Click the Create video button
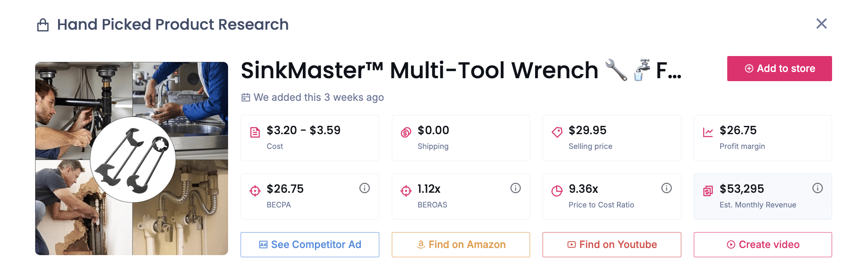This screenshot has width=868, height=266. [763, 245]
